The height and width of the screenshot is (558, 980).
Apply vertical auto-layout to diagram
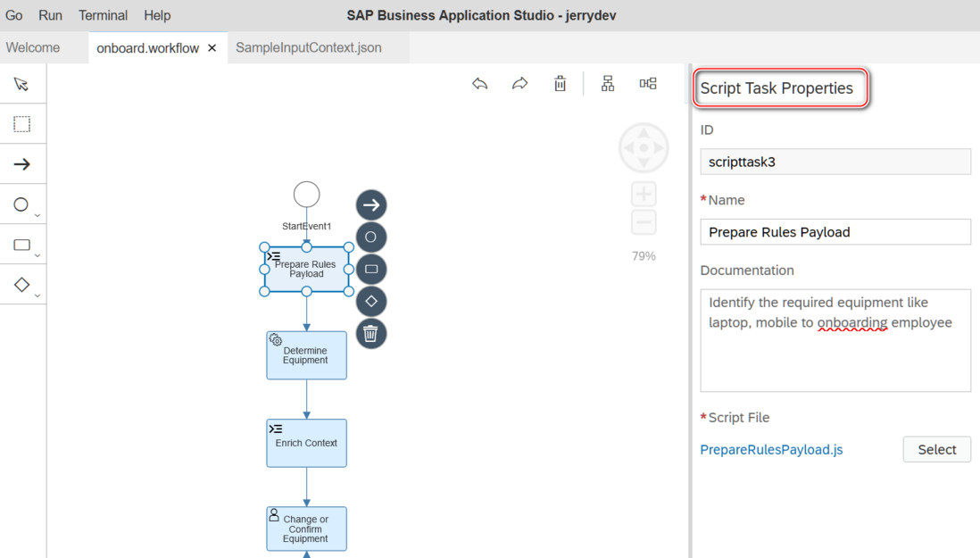[x=608, y=84]
